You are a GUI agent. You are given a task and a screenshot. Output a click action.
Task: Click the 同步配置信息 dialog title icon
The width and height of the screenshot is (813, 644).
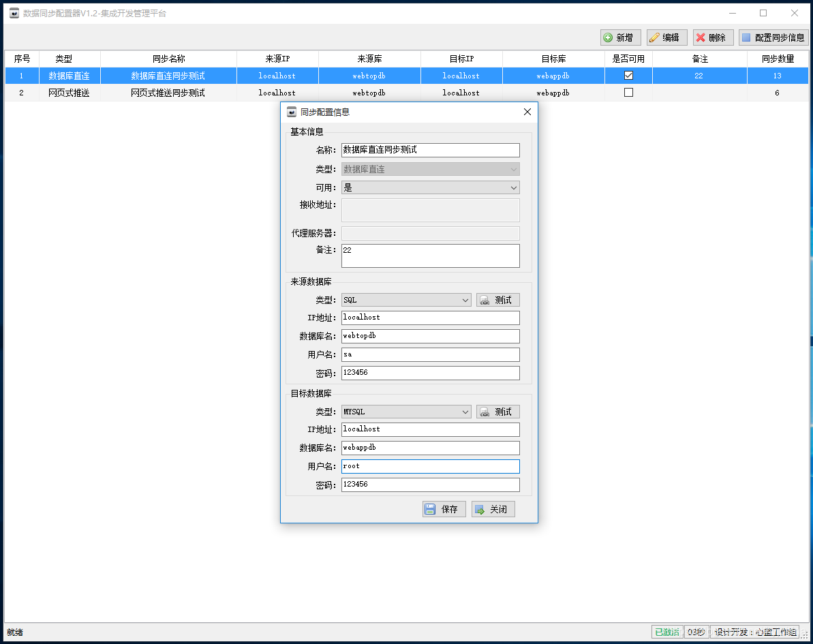292,112
